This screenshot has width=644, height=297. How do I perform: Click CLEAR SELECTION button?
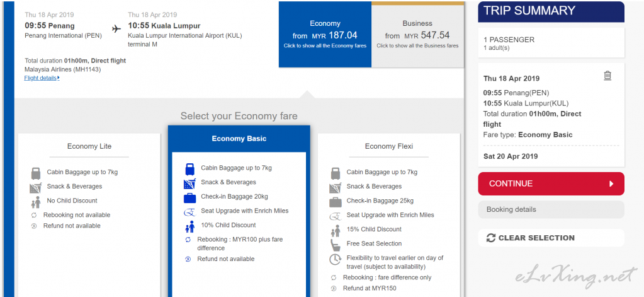(551, 238)
